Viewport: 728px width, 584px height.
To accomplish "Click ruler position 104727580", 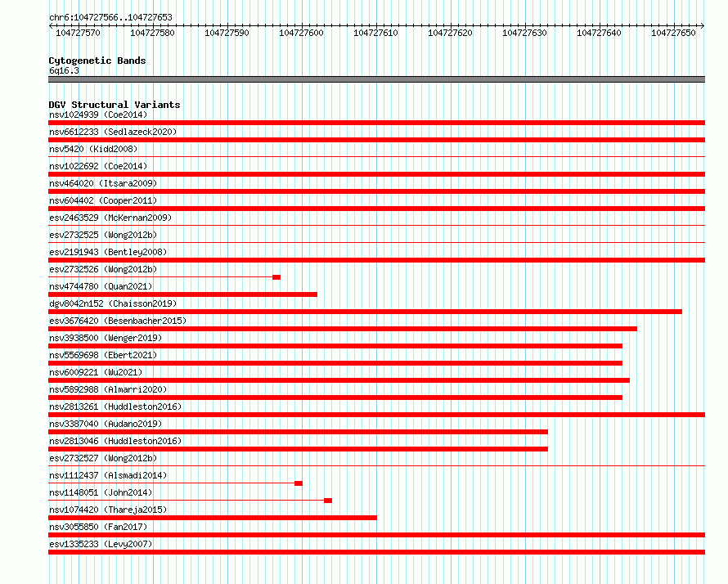I will click(x=152, y=33).
